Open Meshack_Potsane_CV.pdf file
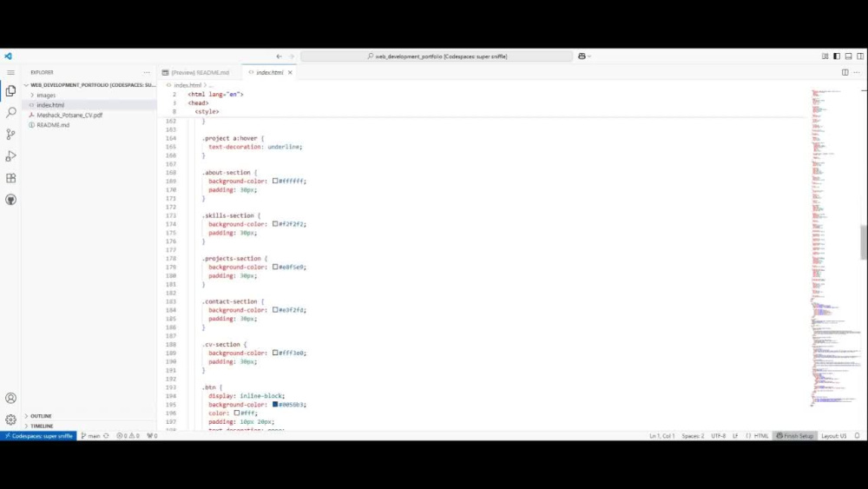Screen dimensions: 868x489 tap(69, 116)
